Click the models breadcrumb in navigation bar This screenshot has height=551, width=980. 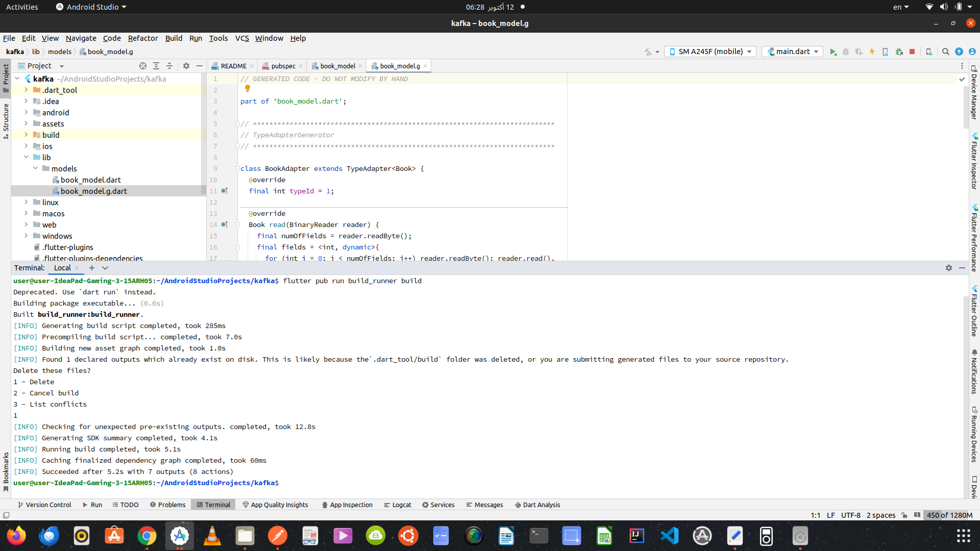60,52
